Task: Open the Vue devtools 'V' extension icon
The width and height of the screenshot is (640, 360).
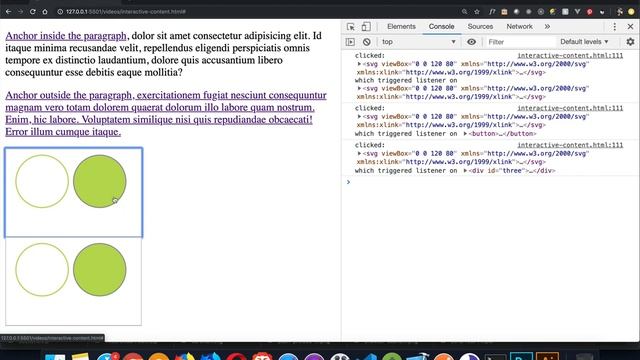Action: 577,12
